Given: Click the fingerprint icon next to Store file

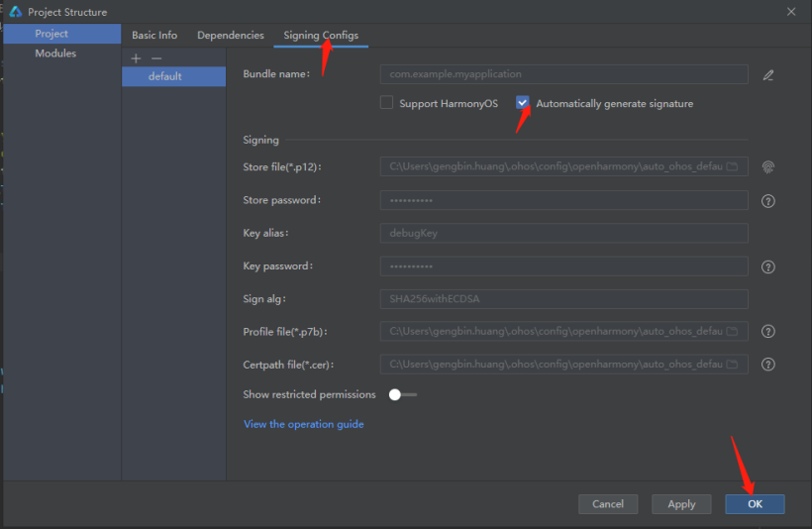Looking at the screenshot, I should pyautogui.click(x=768, y=167).
